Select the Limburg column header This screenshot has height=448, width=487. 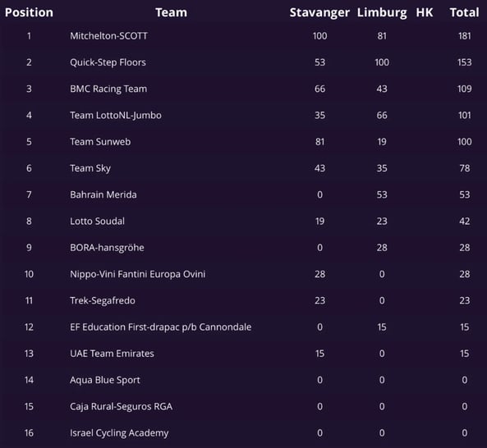point(382,13)
